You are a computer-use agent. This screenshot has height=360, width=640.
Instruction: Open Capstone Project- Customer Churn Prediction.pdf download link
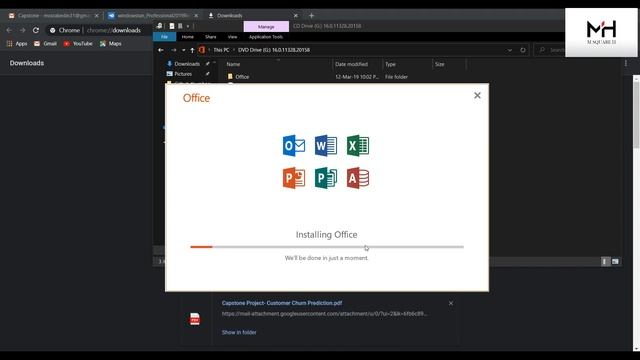(282, 303)
